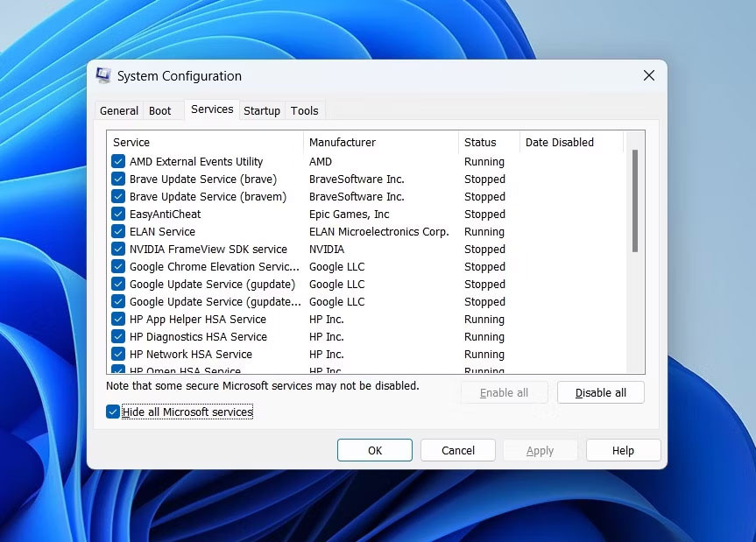This screenshot has width=756, height=542.
Task: Uncheck the EasyAntiCheat service
Action: click(x=117, y=214)
